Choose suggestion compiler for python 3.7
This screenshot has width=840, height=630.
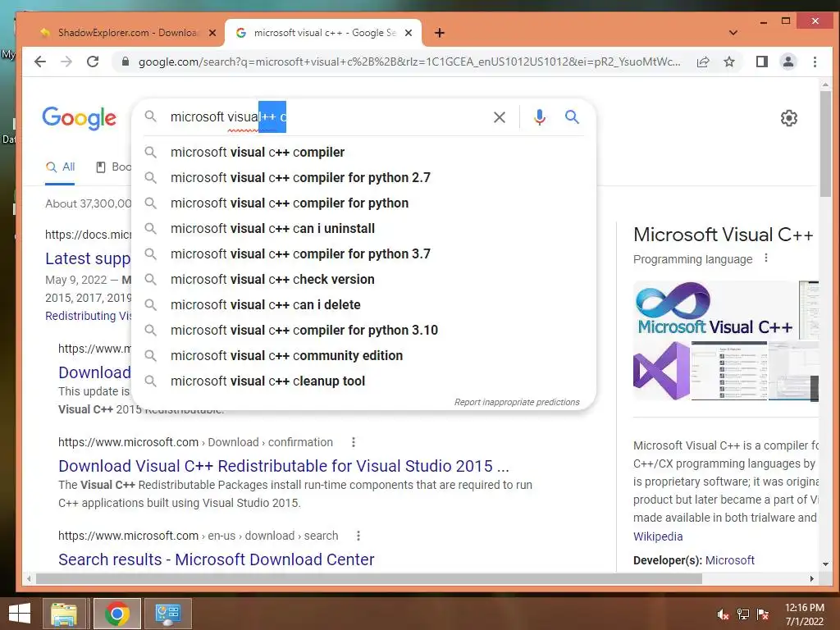363,254
